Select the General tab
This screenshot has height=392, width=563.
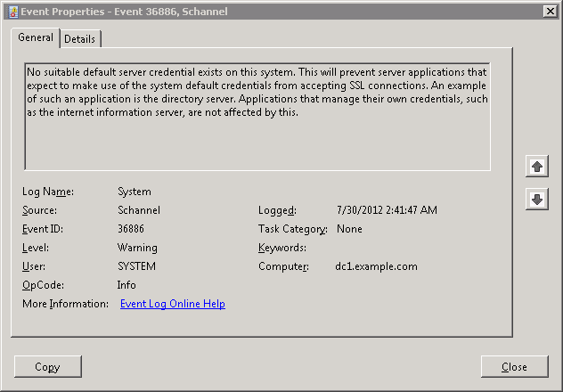click(36, 38)
